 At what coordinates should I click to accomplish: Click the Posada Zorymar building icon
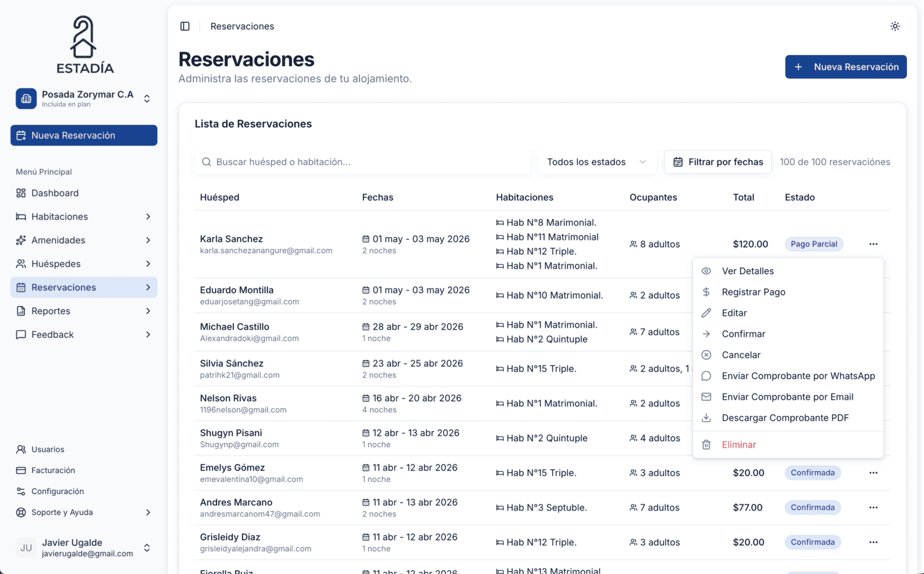click(26, 98)
